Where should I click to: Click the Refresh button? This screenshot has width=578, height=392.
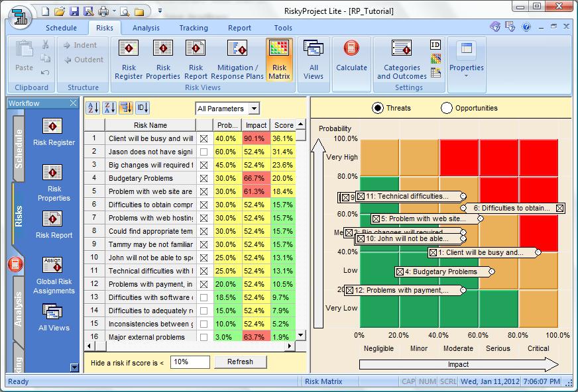[240, 362]
